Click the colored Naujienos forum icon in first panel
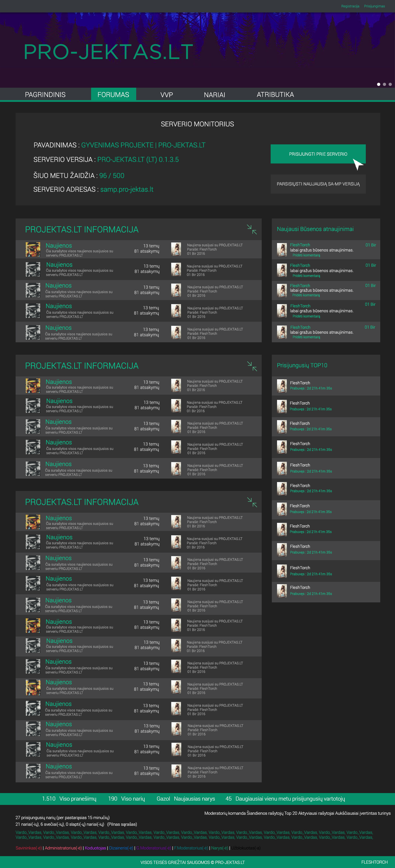The height and width of the screenshot is (868, 395). tap(33, 249)
